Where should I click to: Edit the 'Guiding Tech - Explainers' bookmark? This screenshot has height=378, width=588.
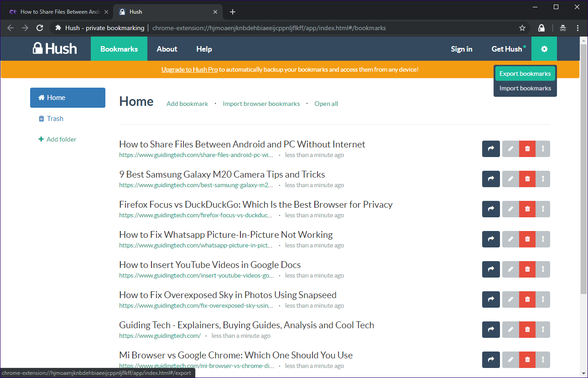coord(510,330)
